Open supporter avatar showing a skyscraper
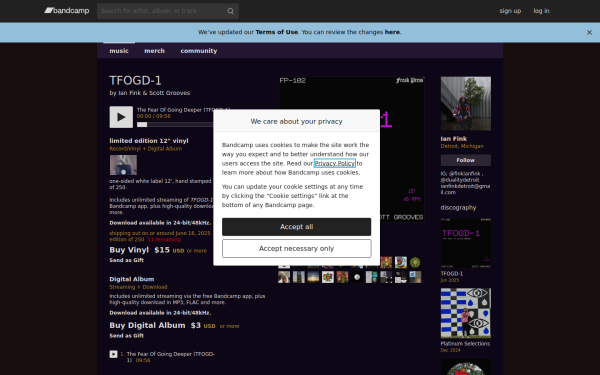 click(298, 277)
